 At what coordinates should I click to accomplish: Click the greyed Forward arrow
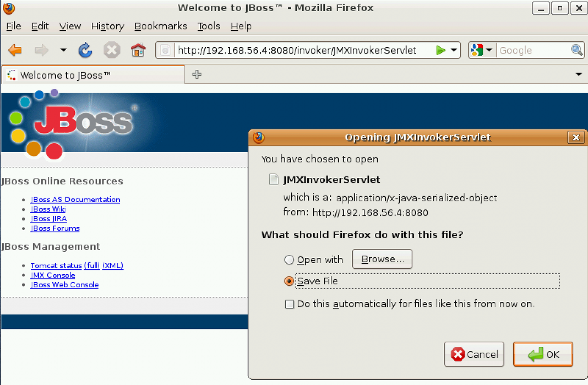pyautogui.click(x=41, y=50)
